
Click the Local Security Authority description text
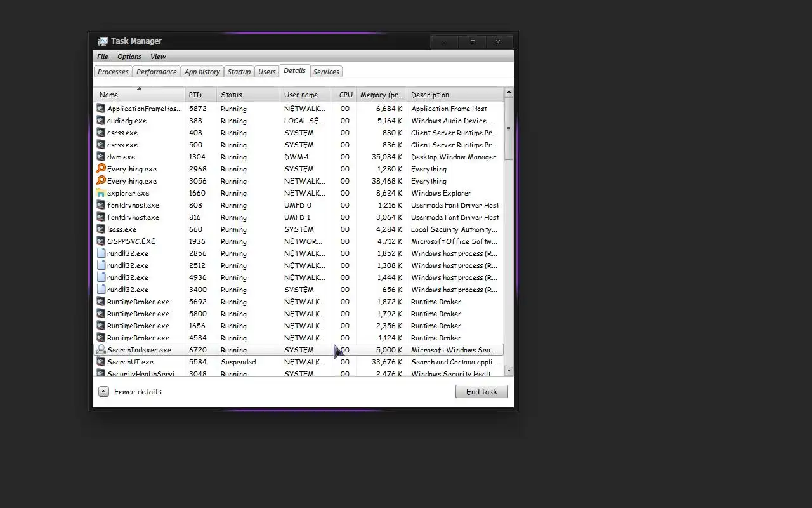pyautogui.click(x=454, y=229)
